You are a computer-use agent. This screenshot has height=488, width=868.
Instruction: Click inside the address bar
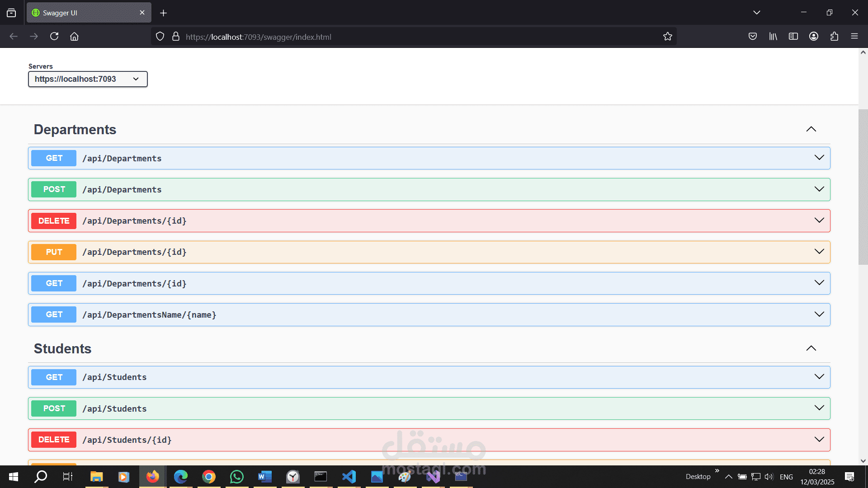[x=407, y=37]
